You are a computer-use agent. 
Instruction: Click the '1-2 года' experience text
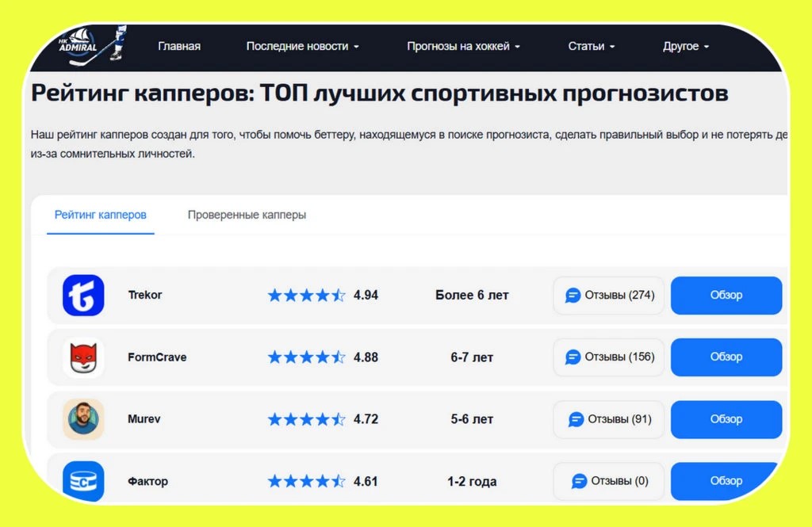472,482
